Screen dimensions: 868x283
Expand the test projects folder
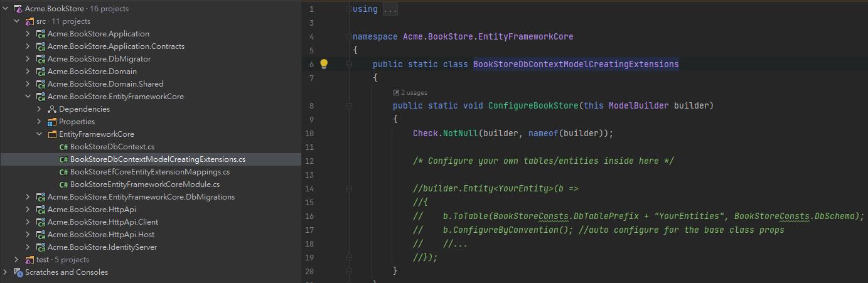click(x=16, y=260)
